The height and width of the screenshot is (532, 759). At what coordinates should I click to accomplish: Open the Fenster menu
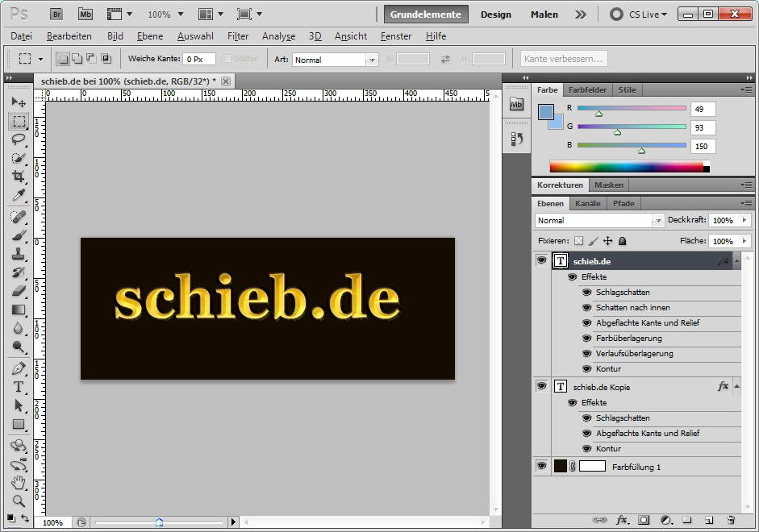pos(396,36)
